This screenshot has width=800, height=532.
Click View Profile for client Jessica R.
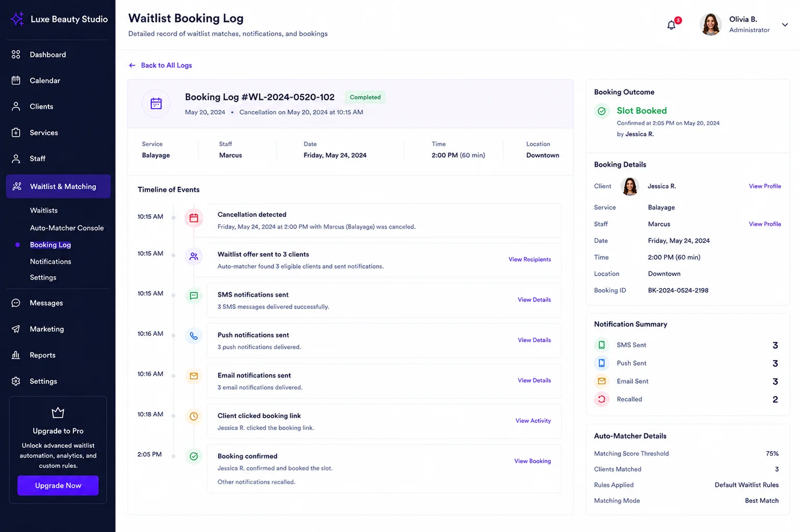[765, 186]
